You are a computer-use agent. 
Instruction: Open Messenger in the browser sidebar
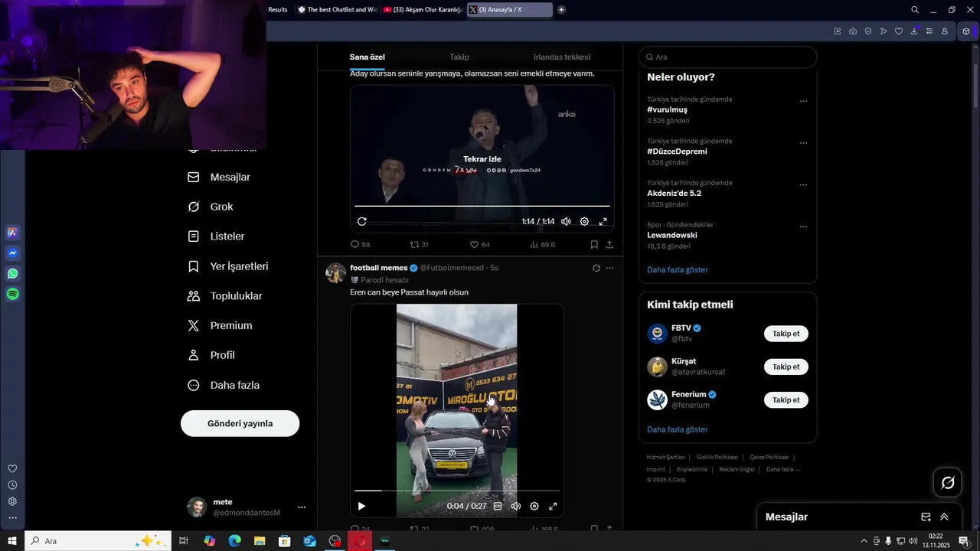(x=13, y=253)
